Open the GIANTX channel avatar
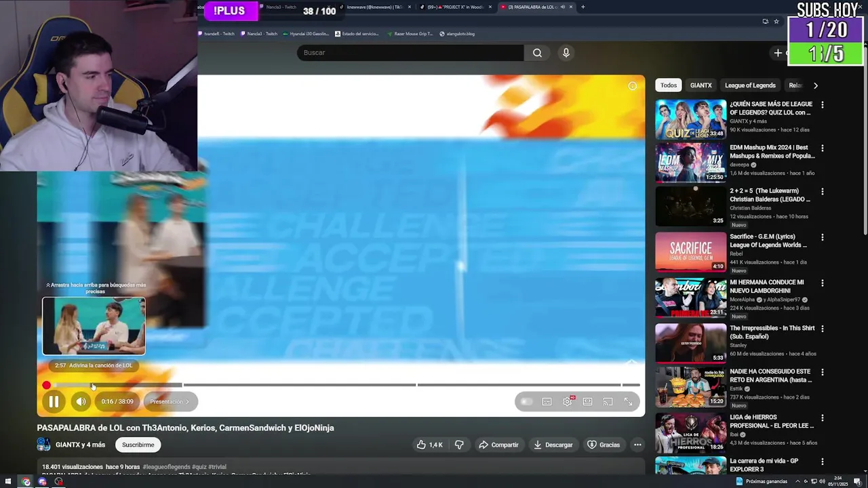Screen dimensions: 868x488 [43, 445]
